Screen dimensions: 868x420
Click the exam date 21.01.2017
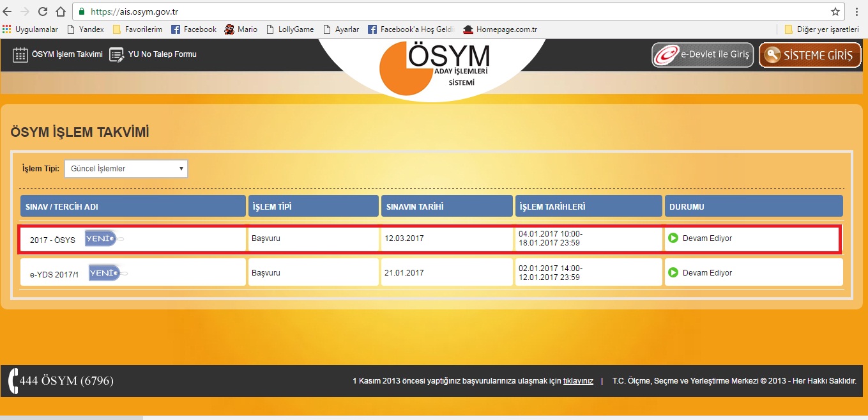pyautogui.click(x=404, y=273)
